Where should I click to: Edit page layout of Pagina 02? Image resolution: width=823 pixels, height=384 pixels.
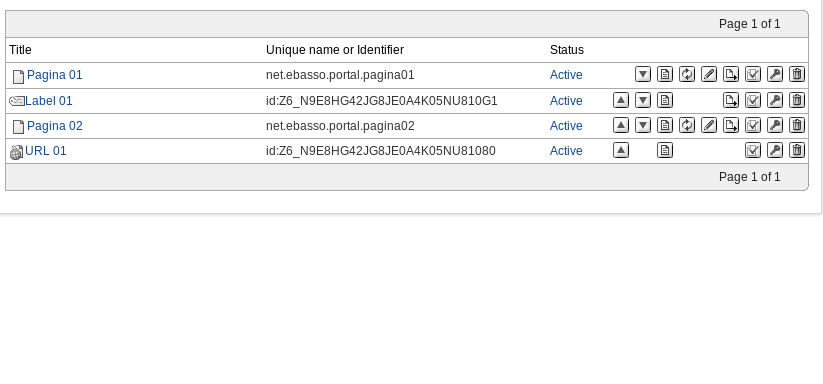pyautogui.click(x=709, y=125)
